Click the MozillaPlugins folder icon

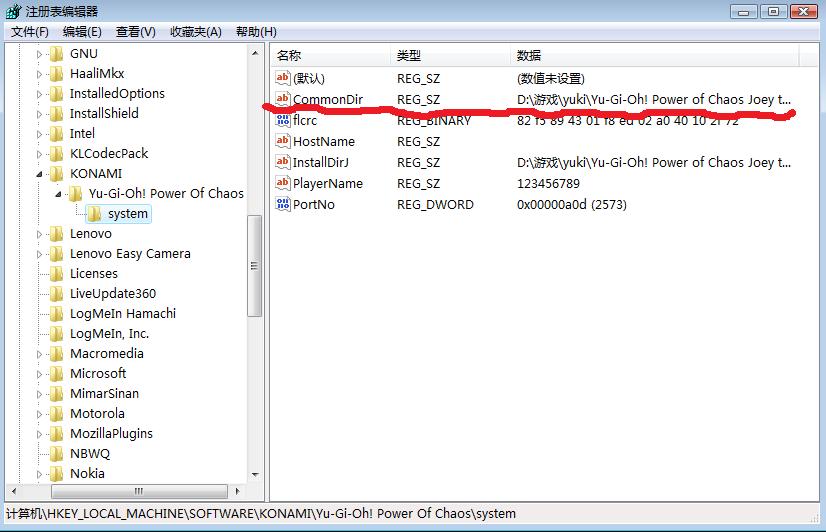coord(56,434)
